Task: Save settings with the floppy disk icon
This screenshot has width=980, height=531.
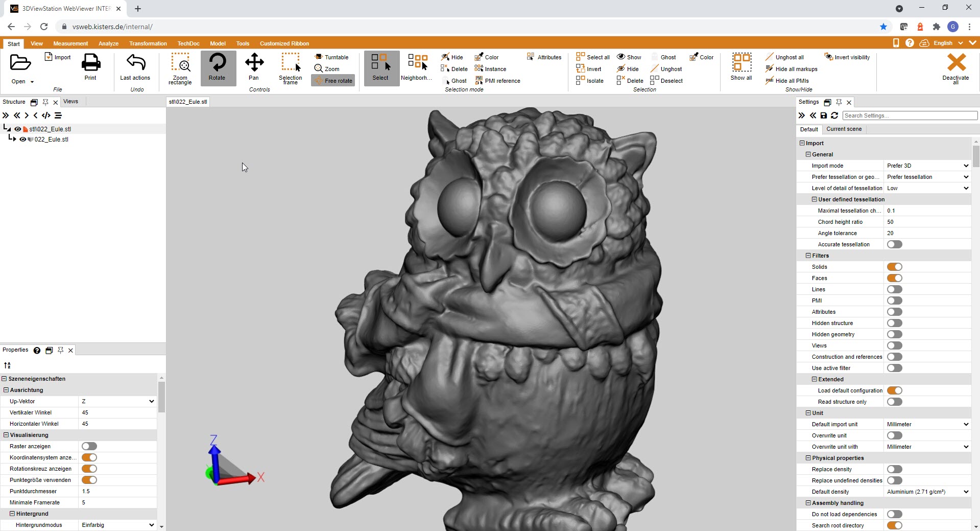Action: [824, 116]
